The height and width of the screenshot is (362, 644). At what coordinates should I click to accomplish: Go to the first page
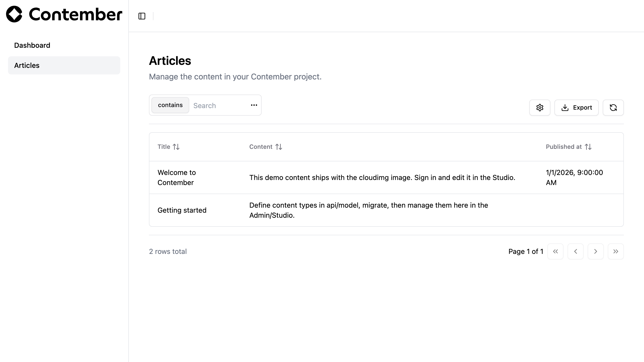pyautogui.click(x=555, y=251)
